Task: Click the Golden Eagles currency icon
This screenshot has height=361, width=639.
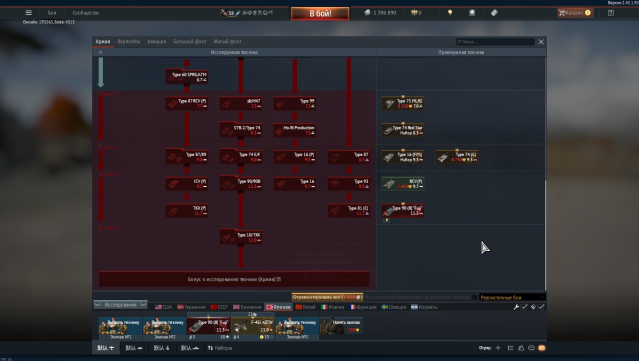Action: pyautogui.click(x=414, y=13)
